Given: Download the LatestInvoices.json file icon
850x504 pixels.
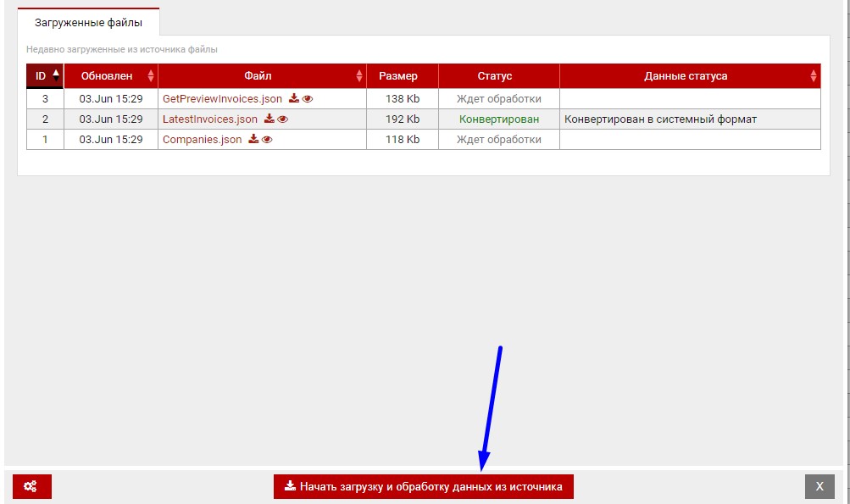Looking at the screenshot, I should [x=269, y=119].
